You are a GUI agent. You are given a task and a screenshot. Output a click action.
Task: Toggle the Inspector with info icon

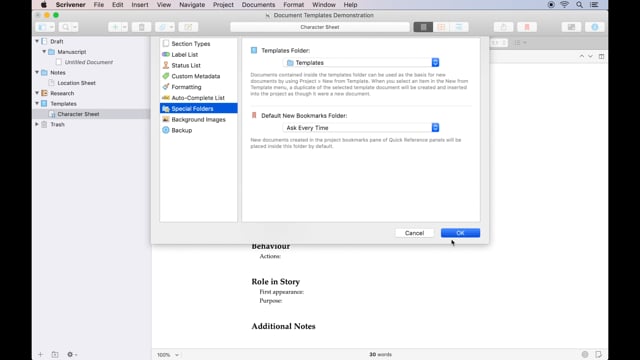tap(595, 27)
